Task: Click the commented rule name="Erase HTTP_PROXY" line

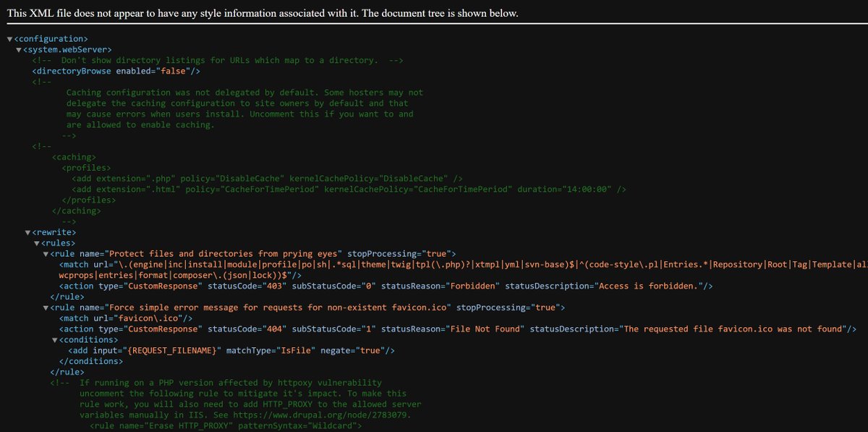Action: pyautogui.click(x=226, y=426)
